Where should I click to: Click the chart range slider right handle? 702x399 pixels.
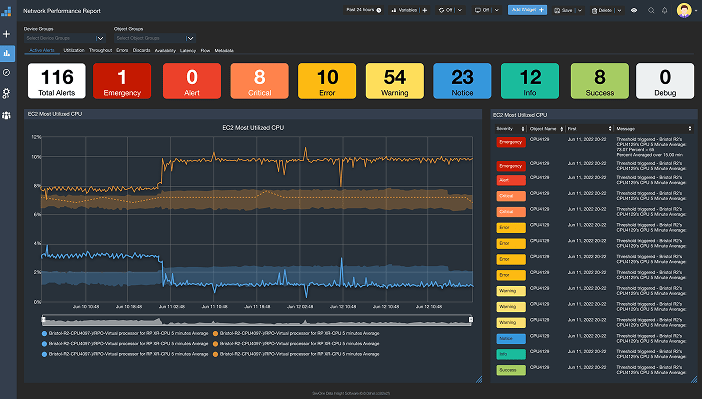pyautogui.click(x=471, y=319)
